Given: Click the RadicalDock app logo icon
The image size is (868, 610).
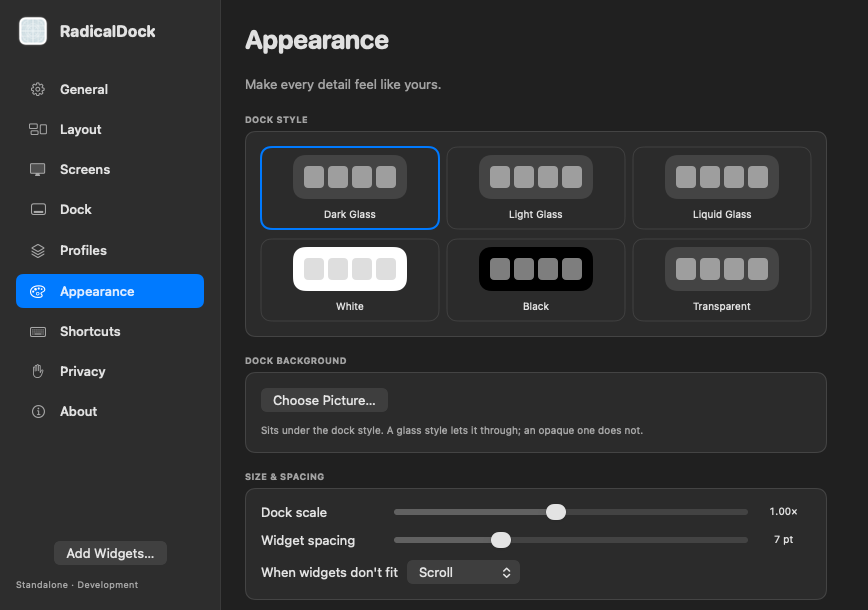Looking at the screenshot, I should point(33,31).
